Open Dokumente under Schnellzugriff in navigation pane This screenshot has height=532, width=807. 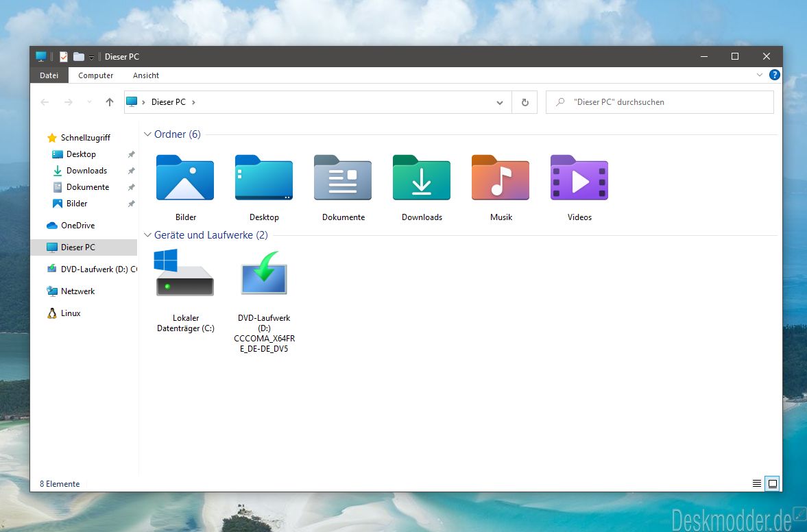coord(88,186)
